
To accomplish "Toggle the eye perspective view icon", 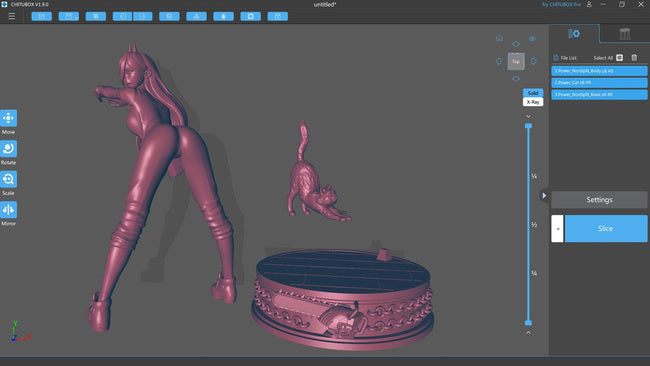I will click(x=532, y=39).
